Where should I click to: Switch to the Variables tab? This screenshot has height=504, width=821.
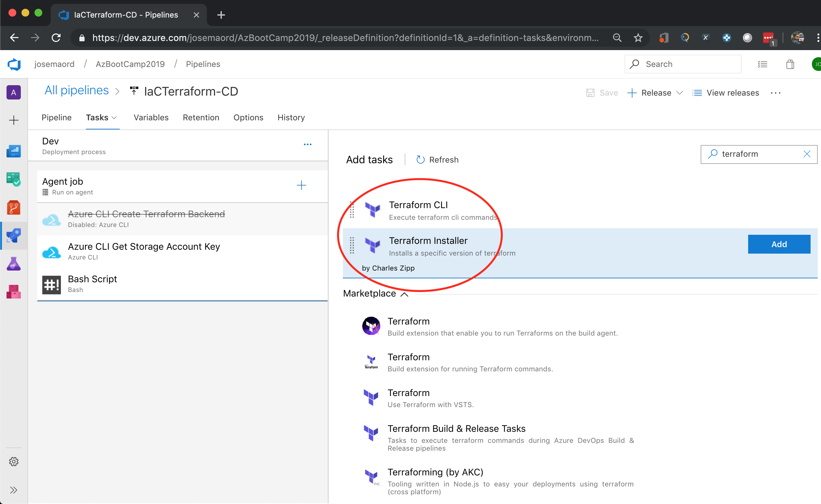point(151,118)
